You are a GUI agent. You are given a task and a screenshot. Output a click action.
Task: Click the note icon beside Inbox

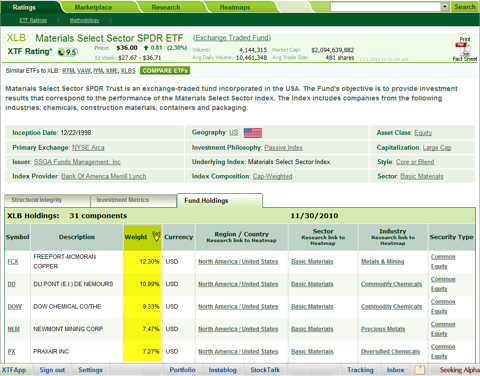tap(420, 370)
